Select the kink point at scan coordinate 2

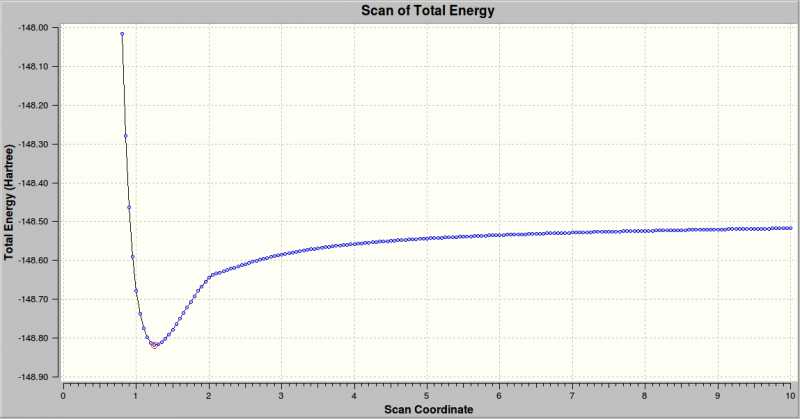(209, 277)
